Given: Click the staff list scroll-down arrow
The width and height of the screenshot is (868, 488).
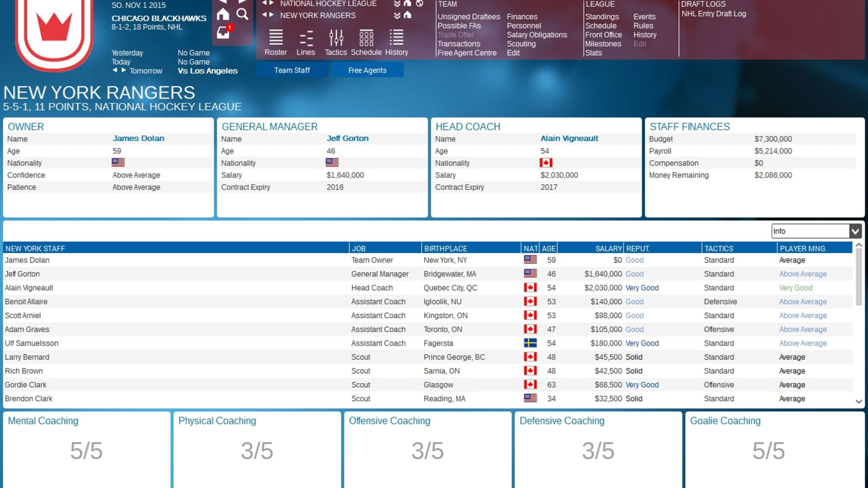Looking at the screenshot, I should click(x=859, y=401).
